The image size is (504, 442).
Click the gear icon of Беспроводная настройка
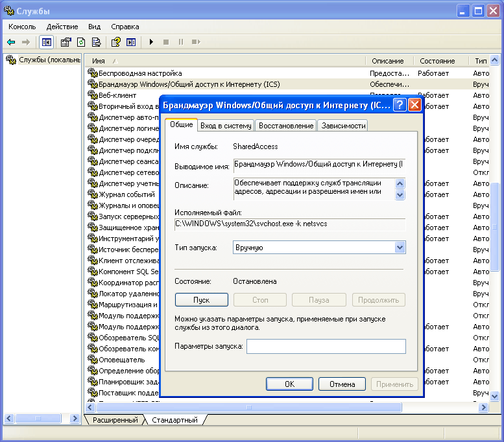pyautogui.click(x=92, y=73)
